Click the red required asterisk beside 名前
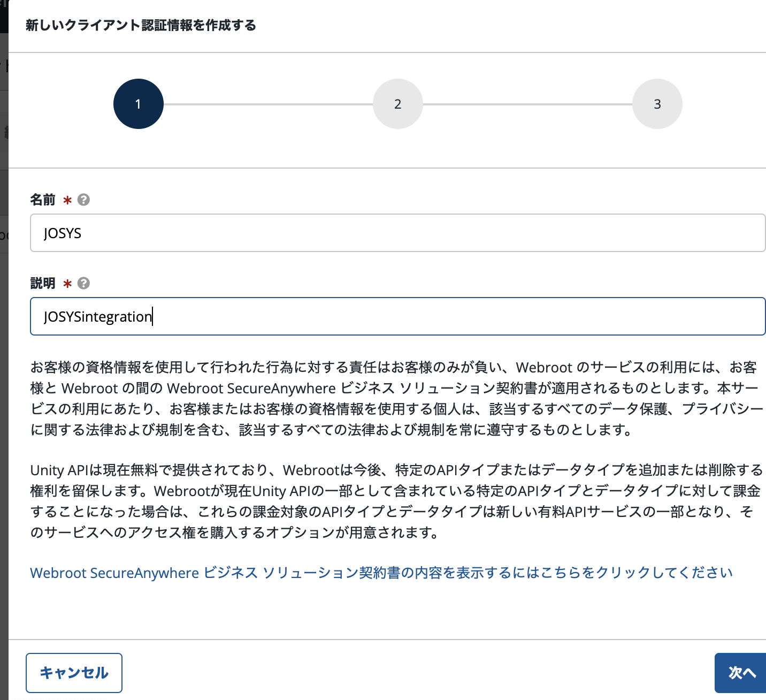Screen dimensions: 766x700 [67, 201]
